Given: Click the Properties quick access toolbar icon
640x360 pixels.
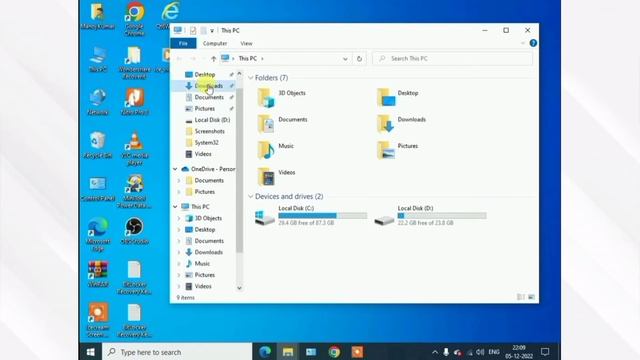Looking at the screenshot, I should coord(193,31).
